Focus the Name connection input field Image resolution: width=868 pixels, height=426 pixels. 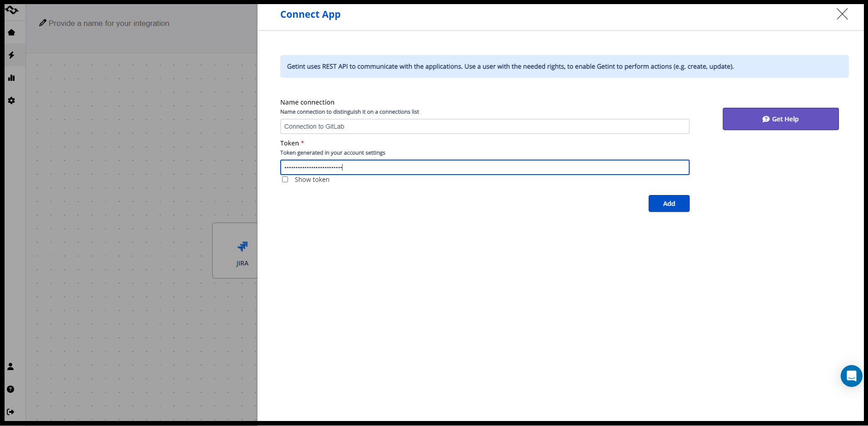(x=484, y=126)
